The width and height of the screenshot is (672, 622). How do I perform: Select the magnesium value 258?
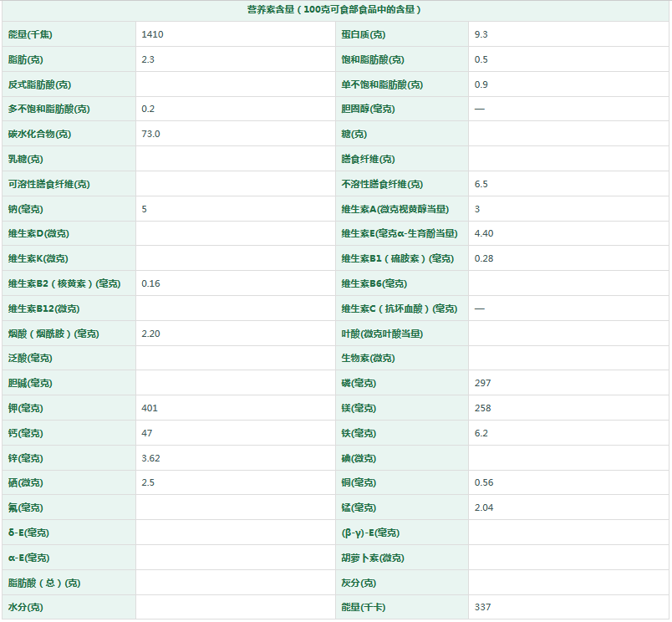point(482,408)
